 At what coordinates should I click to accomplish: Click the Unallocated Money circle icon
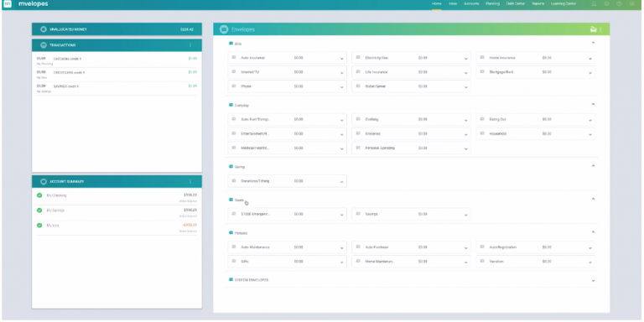(x=43, y=29)
